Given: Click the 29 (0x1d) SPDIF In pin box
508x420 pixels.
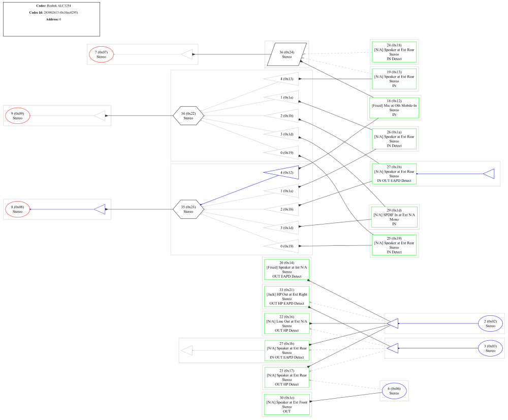Looking at the screenshot, I should pyautogui.click(x=394, y=217).
